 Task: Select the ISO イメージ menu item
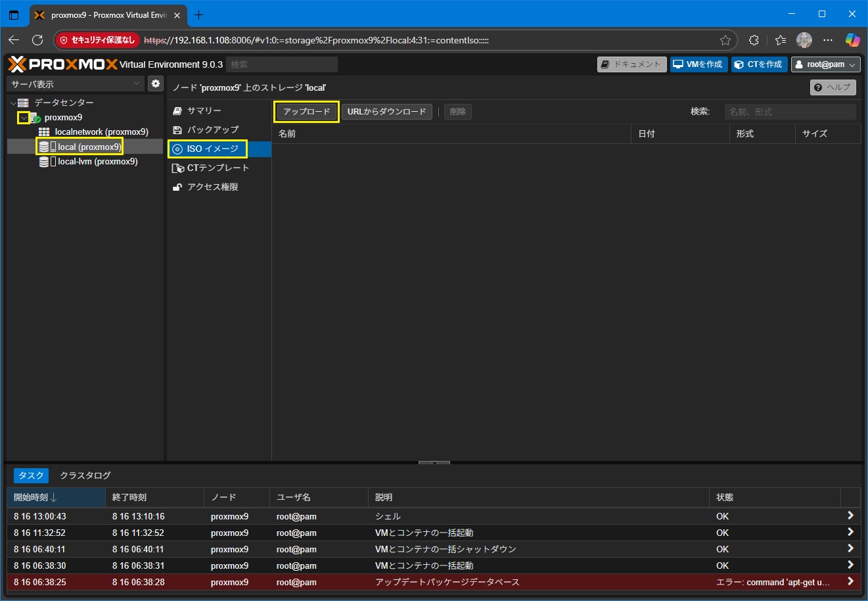click(x=219, y=149)
